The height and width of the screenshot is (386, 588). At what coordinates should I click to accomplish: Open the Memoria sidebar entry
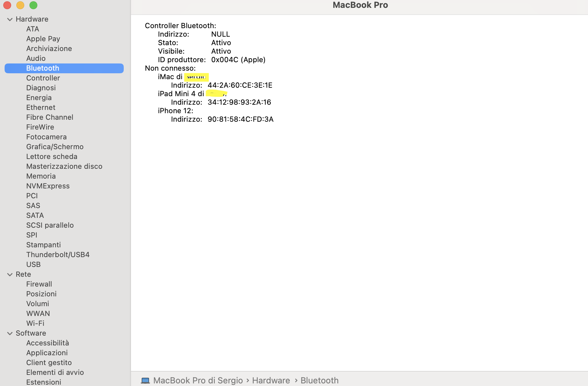pyautogui.click(x=41, y=176)
